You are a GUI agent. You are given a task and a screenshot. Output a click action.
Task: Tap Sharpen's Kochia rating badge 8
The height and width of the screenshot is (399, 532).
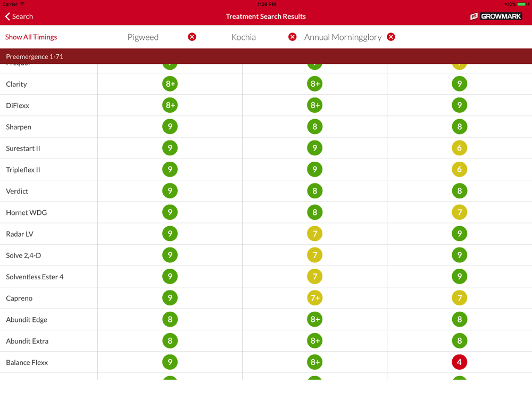pyautogui.click(x=315, y=127)
